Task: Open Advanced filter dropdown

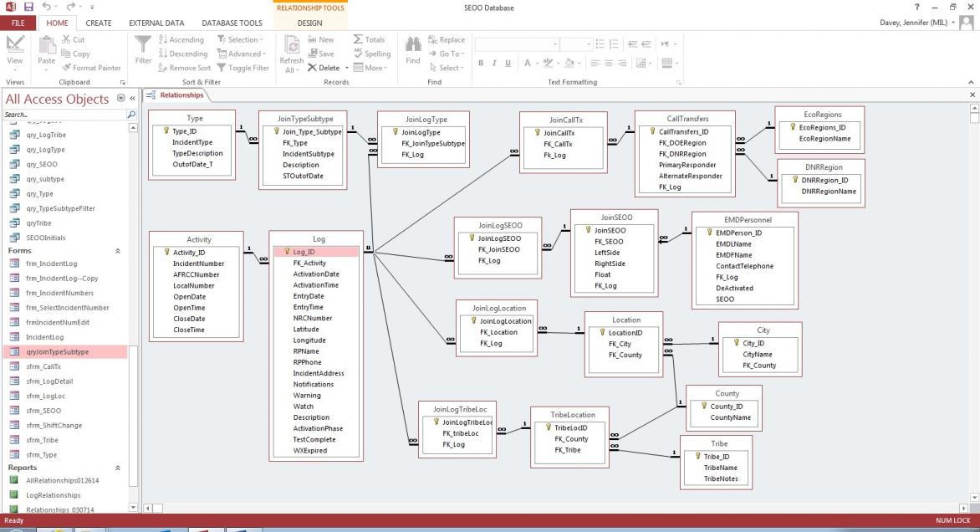Action: coord(242,54)
